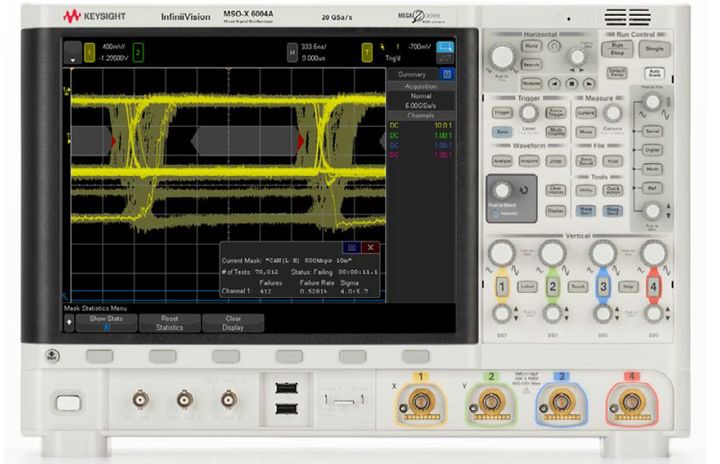
Task: Click the Analyze key in the Waveform section
Action: point(502,161)
